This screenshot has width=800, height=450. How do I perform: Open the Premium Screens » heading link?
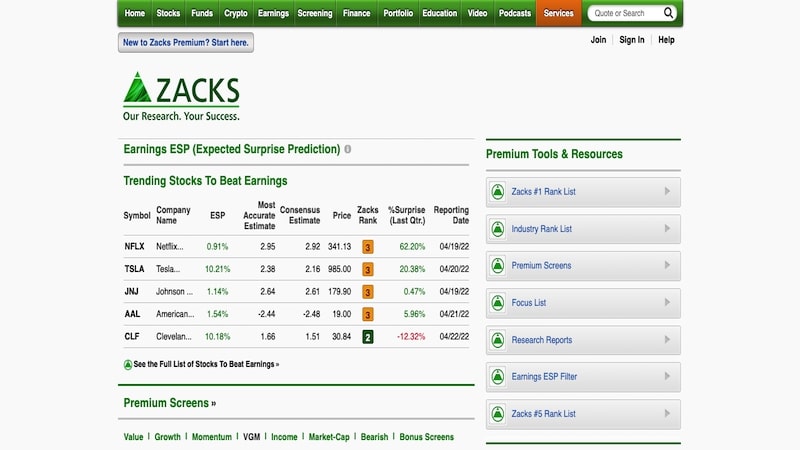coord(170,403)
